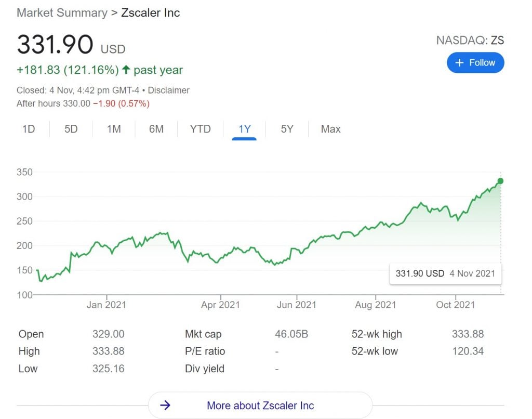Click the plus icon in Follow button
The image size is (532, 419).
coord(459,63)
